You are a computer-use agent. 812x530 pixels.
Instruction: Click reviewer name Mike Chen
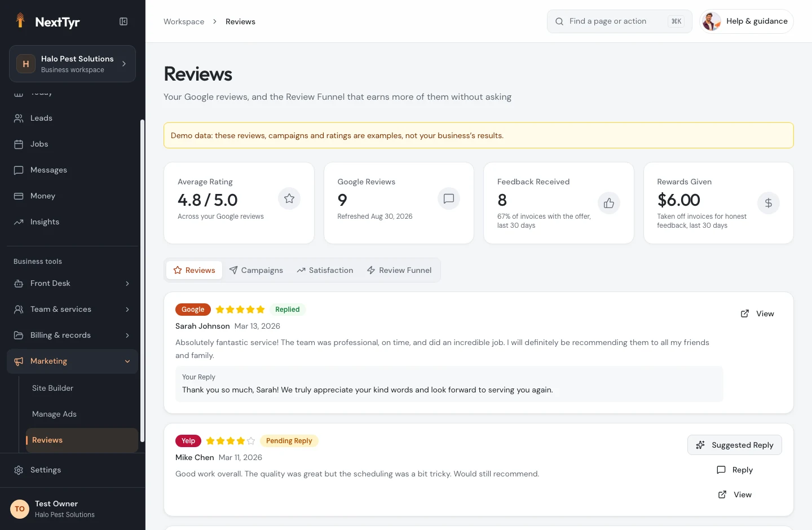(195, 457)
